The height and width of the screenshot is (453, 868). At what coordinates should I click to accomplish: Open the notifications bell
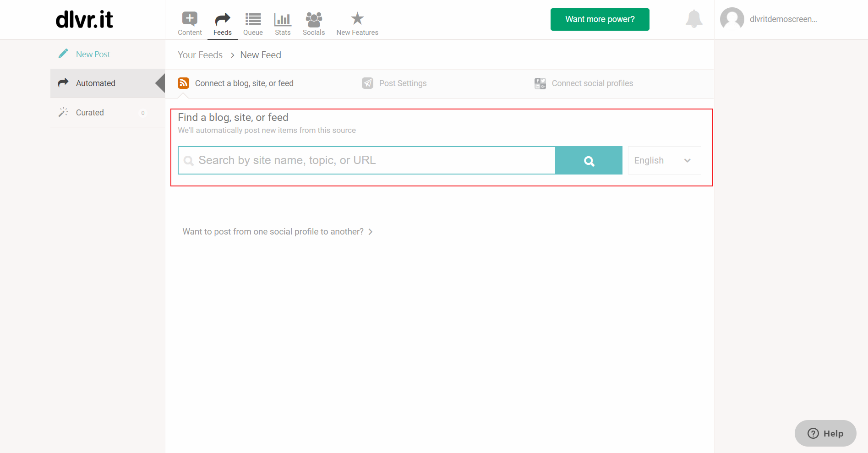(x=694, y=19)
